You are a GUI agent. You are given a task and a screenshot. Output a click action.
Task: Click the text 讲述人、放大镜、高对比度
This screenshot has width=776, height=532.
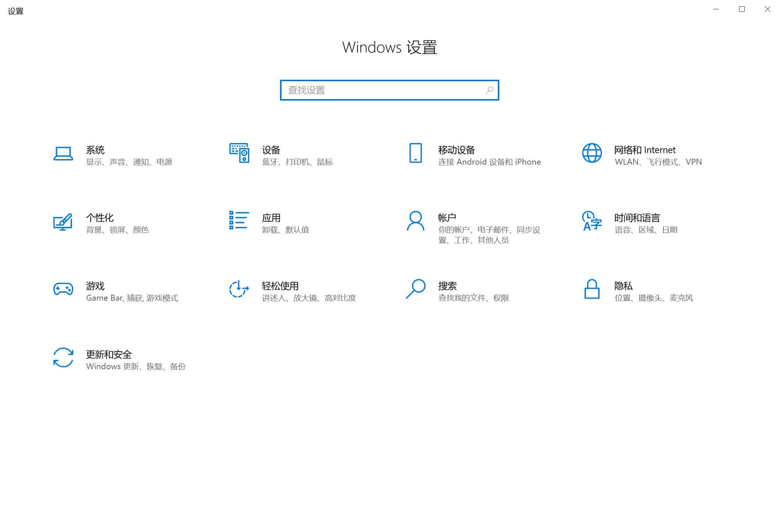[x=309, y=298]
